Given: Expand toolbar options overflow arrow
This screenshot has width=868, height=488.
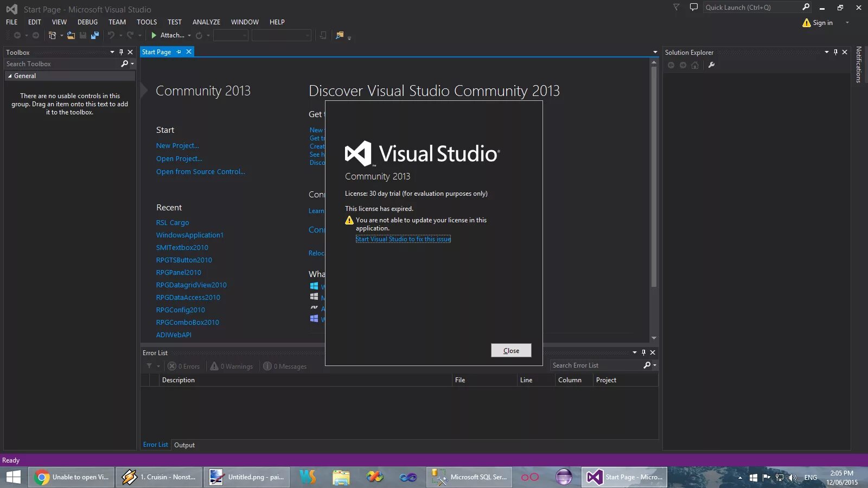Looking at the screenshot, I should [x=349, y=38].
